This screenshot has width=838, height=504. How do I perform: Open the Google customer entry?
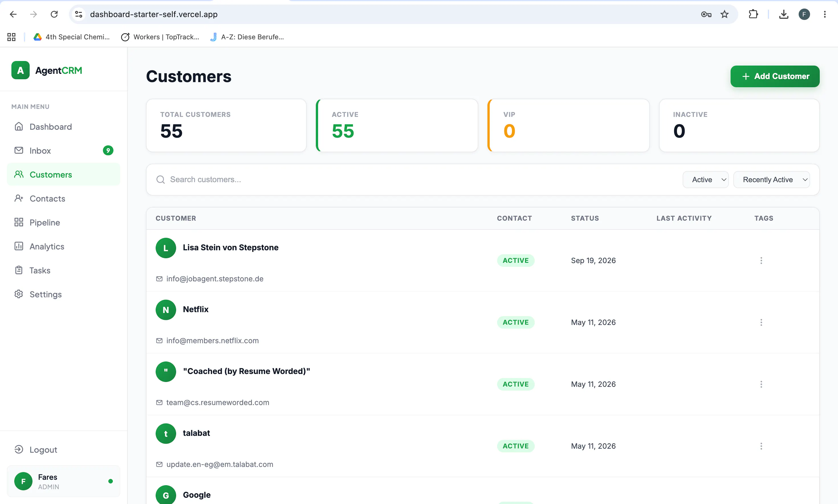[x=197, y=495]
